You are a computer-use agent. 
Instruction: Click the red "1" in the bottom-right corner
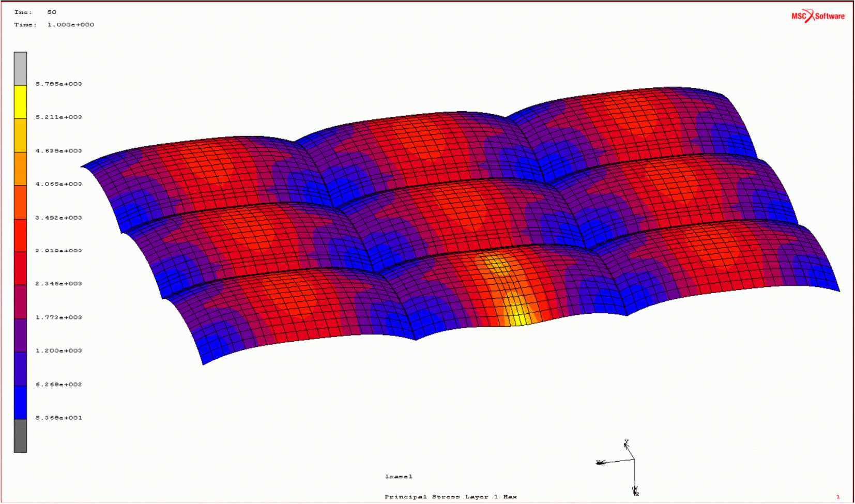pos(838,497)
